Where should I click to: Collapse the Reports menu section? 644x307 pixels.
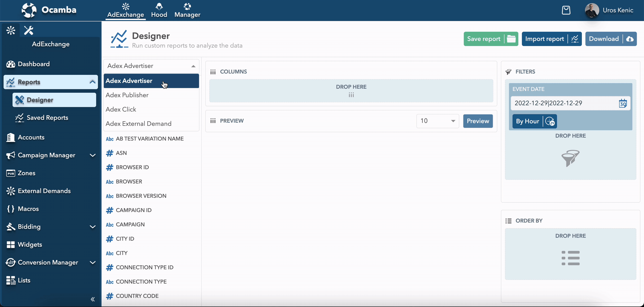coord(93,82)
